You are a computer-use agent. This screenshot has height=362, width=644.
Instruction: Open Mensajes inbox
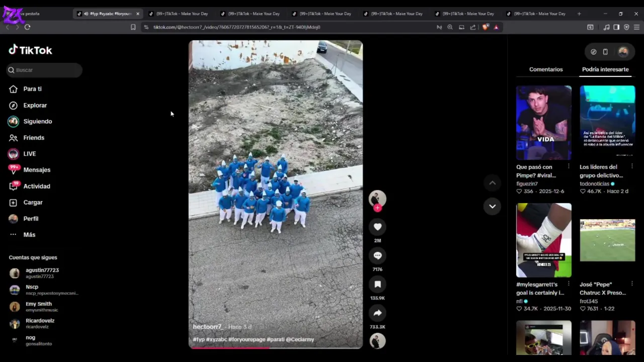coord(29,170)
